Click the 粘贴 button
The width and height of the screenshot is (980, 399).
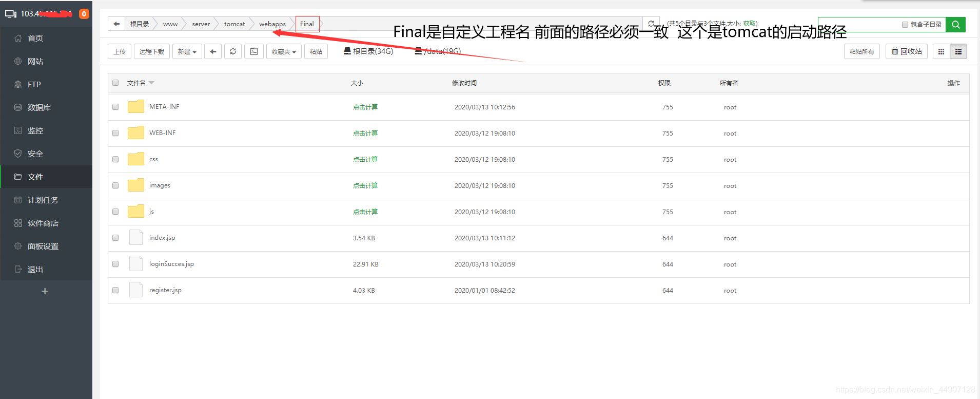coord(316,51)
